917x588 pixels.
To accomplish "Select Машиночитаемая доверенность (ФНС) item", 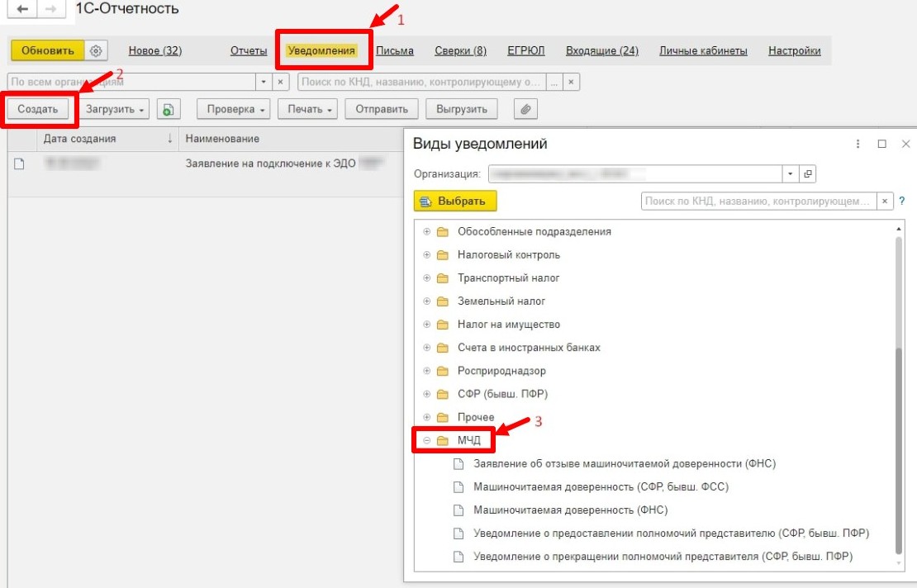I will pos(570,510).
